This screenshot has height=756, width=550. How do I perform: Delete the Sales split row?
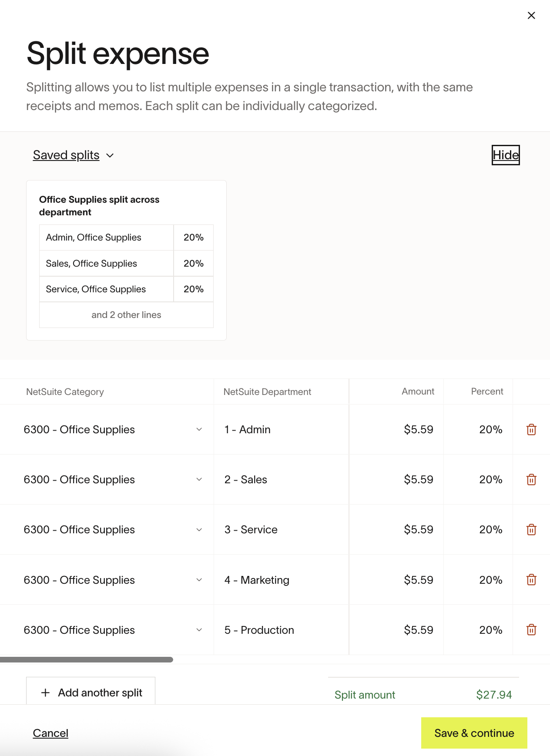pos(531,480)
